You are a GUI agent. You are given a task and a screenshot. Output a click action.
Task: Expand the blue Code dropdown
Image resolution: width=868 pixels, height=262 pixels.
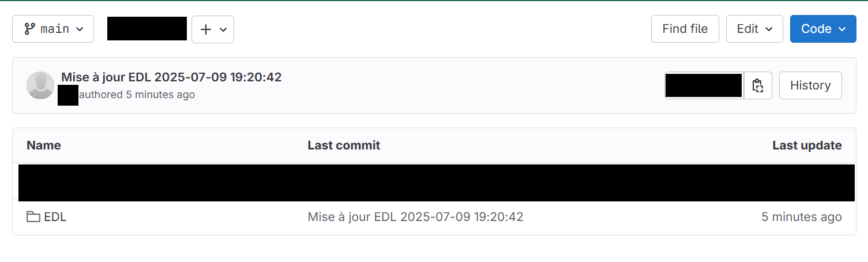pos(823,29)
